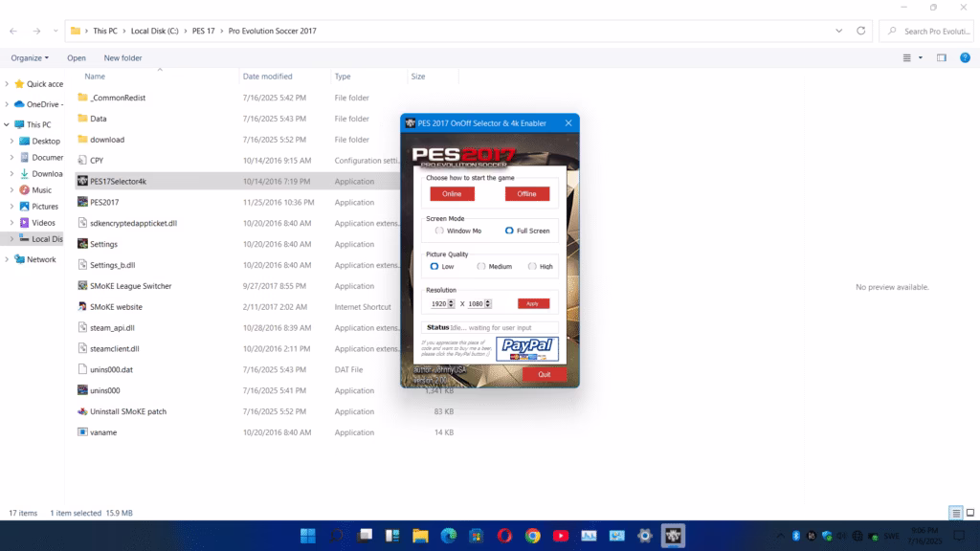Viewport: 980px width, 551px height.
Task: Open the view options dropdown arrow
Action: click(920, 57)
